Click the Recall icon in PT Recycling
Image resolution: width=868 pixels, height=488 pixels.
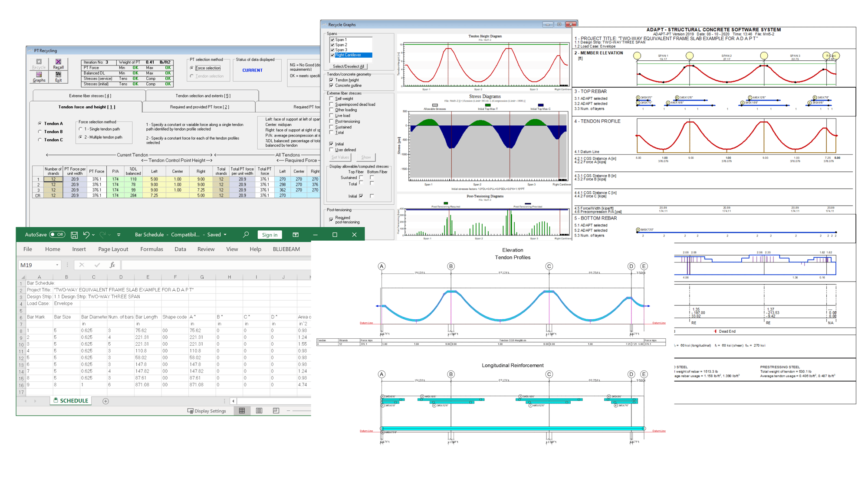coord(58,62)
